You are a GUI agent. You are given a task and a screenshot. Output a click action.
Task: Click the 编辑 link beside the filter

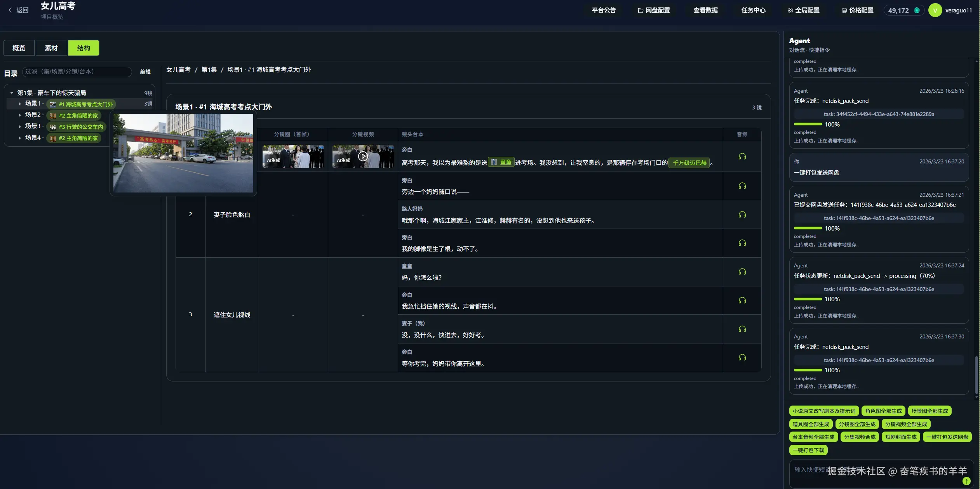[145, 72]
